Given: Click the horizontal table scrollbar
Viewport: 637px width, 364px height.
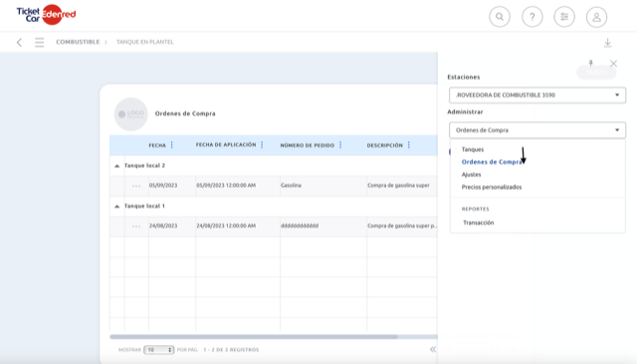Looking at the screenshot, I should [254, 337].
